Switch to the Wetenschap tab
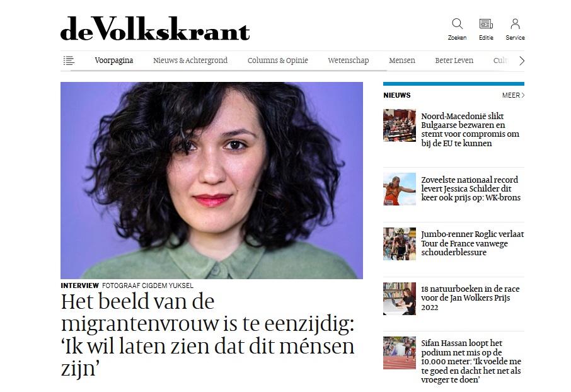The image size is (571, 392). tap(349, 61)
